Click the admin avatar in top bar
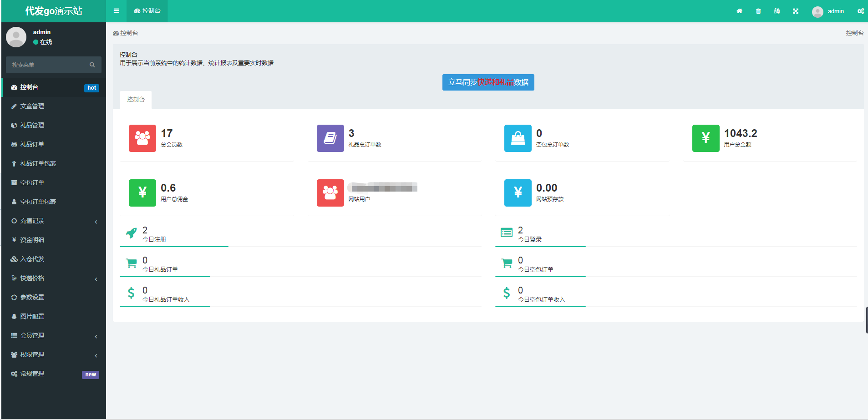Screen dimensions: 868x420 pyautogui.click(x=817, y=12)
